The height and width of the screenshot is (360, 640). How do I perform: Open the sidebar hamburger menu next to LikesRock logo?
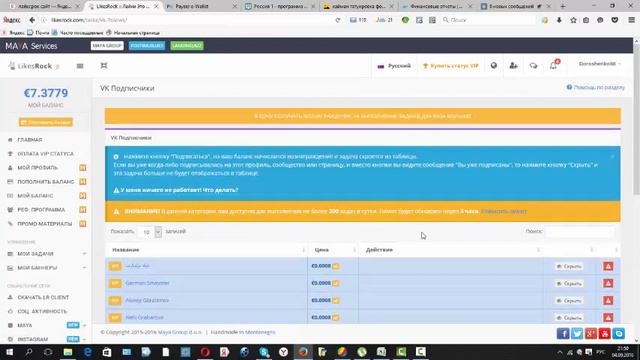pos(80,66)
